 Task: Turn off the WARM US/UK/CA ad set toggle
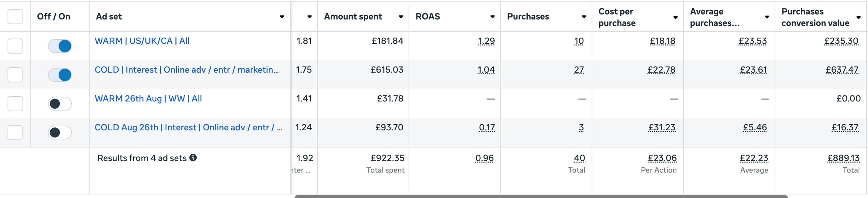click(x=60, y=46)
